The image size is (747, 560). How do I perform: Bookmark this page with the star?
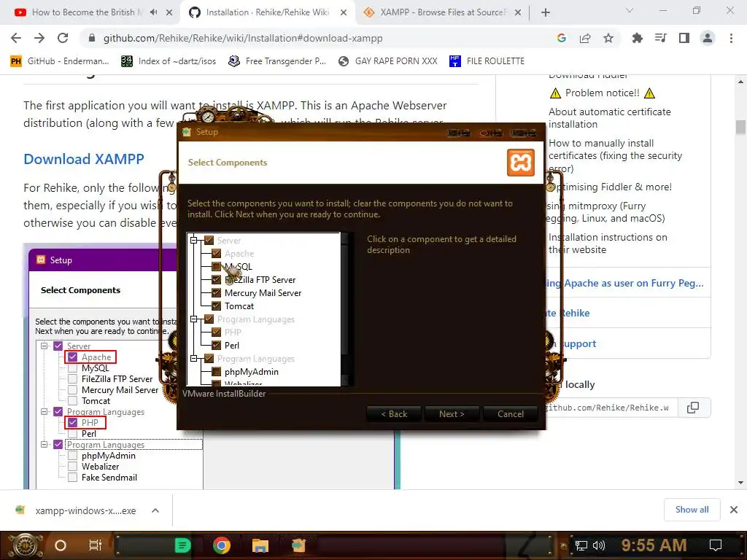(608, 38)
